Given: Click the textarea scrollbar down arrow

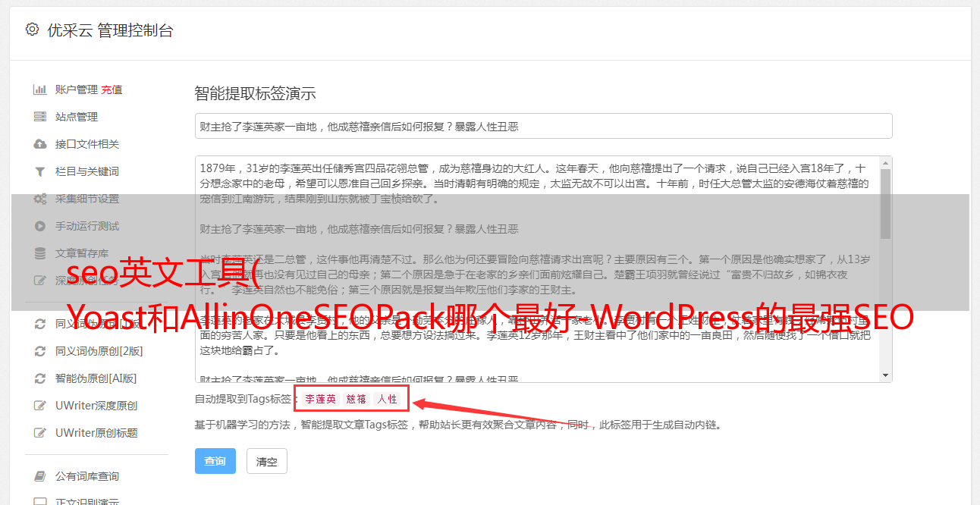Looking at the screenshot, I should click(885, 375).
